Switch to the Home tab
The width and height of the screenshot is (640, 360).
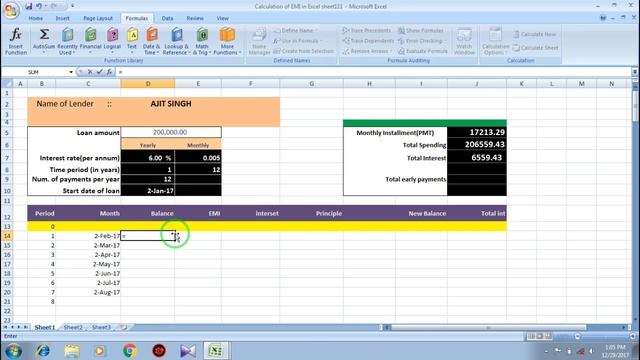click(36, 18)
